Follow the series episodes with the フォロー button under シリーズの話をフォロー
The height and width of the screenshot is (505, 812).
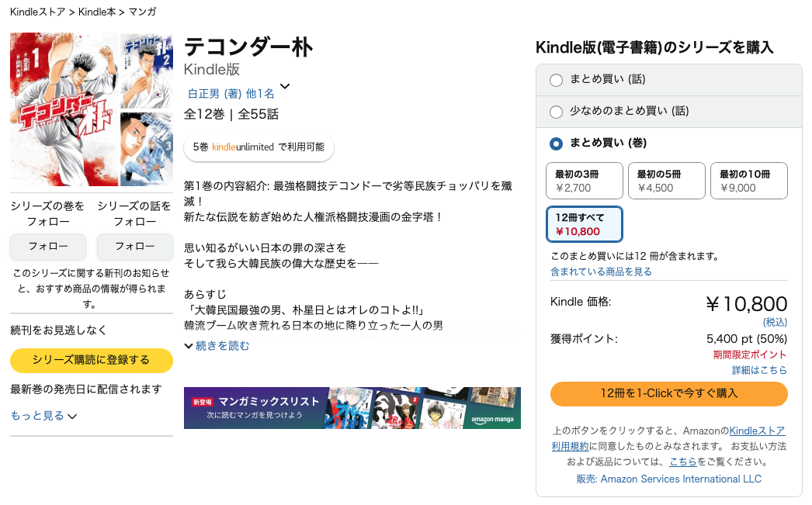click(x=134, y=246)
